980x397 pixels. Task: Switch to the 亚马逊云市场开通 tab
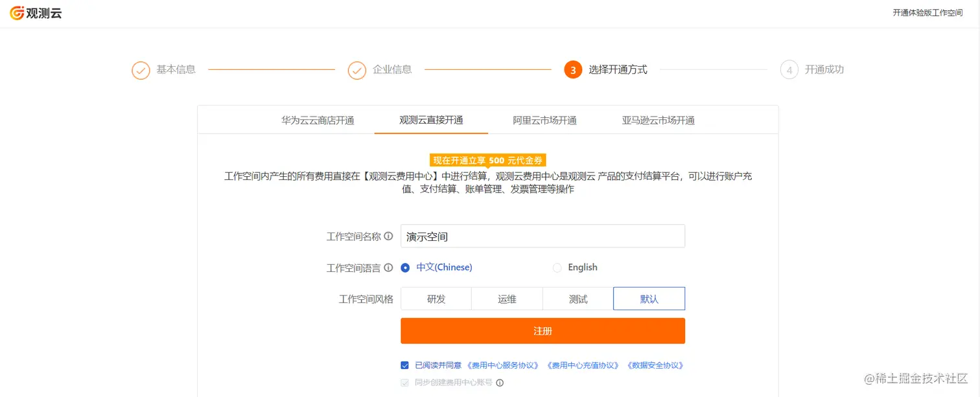[658, 120]
